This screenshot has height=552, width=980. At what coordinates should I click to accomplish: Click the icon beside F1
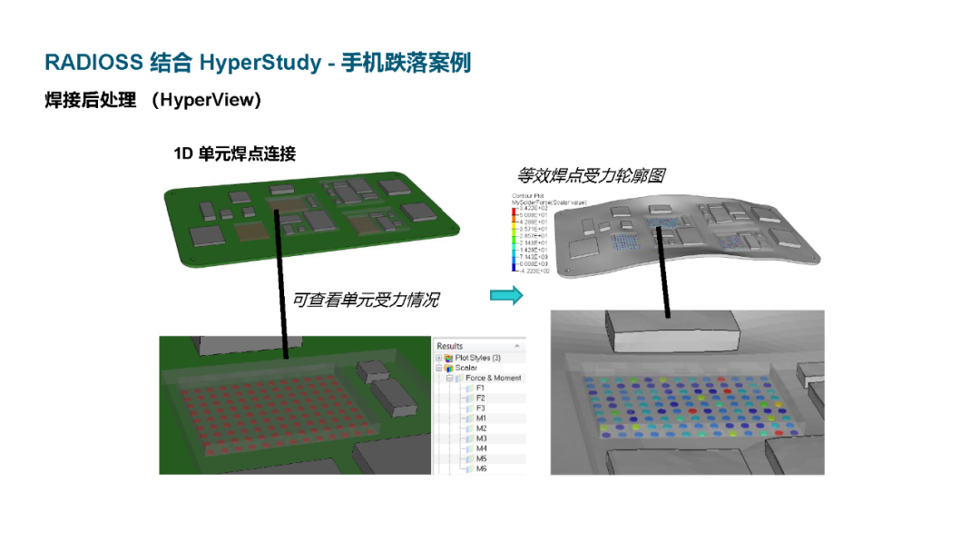pyautogui.click(x=470, y=389)
